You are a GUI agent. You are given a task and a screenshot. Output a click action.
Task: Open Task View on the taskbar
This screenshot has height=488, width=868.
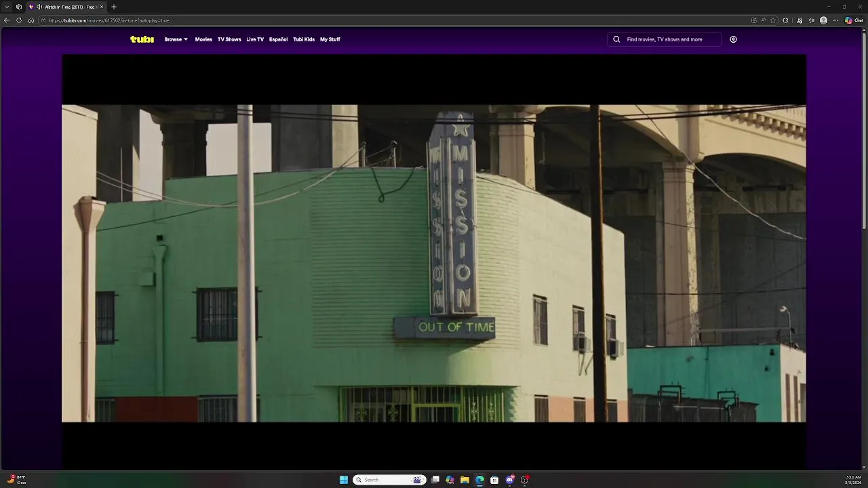pos(435,480)
